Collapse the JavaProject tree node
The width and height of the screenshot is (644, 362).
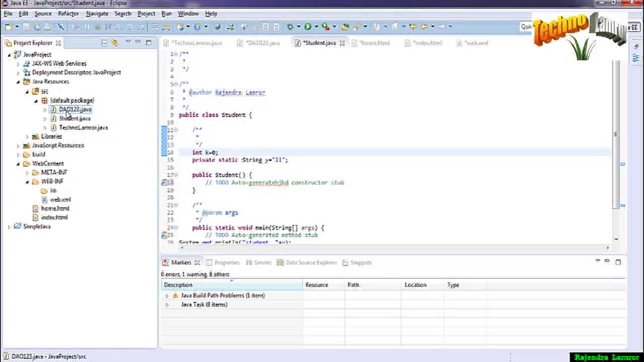tap(10, 55)
